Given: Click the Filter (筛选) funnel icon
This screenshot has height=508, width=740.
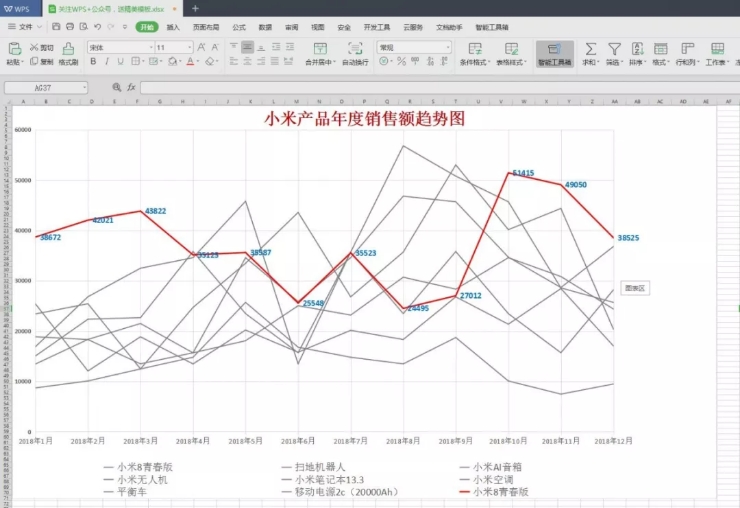Looking at the screenshot, I should (614, 49).
